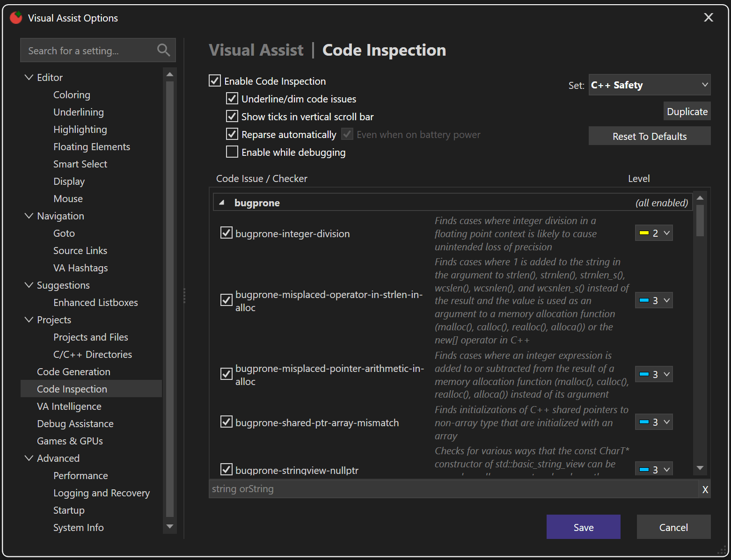Select Performance under Advanced
The height and width of the screenshot is (560, 731).
pos(80,475)
